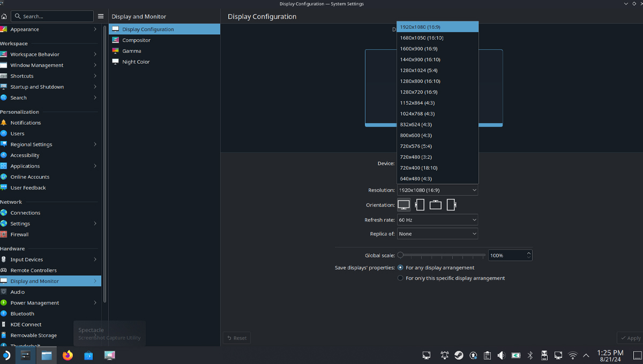Open the Refresh rate dropdown
Viewport: 643px width, 364px height.
pos(437,220)
